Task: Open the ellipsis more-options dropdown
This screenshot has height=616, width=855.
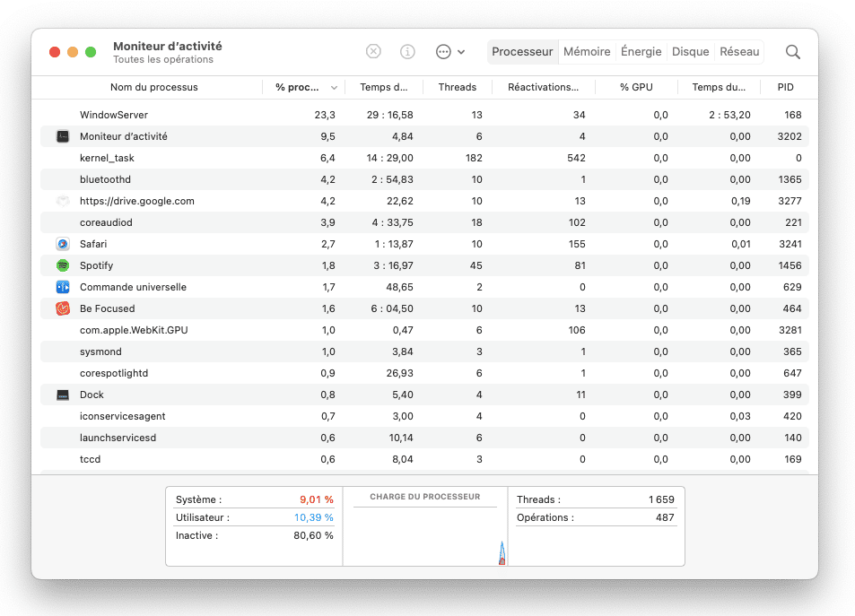Action: click(x=449, y=52)
